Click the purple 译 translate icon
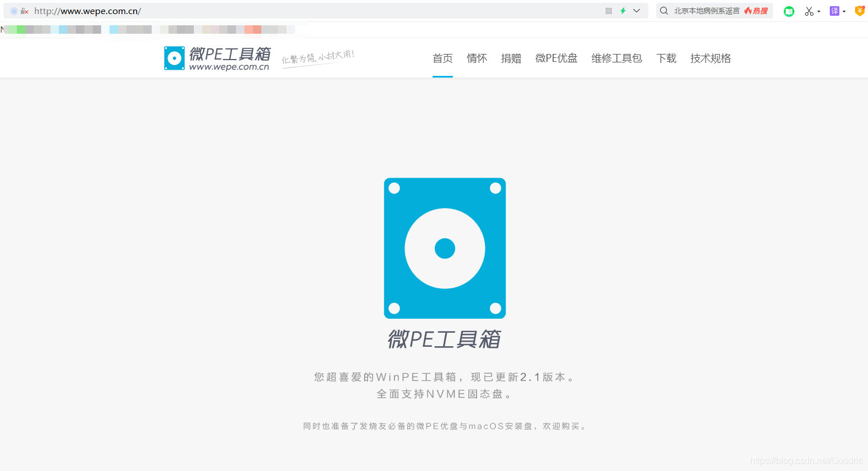Viewport: 868px width, 471px height. pyautogui.click(x=834, y=11)
